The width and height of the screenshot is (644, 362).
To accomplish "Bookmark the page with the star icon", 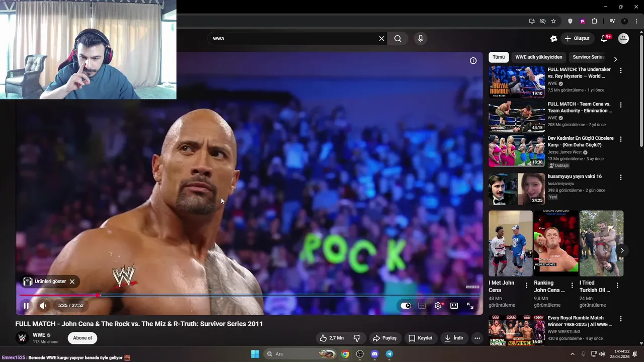I will coord(553,21).
